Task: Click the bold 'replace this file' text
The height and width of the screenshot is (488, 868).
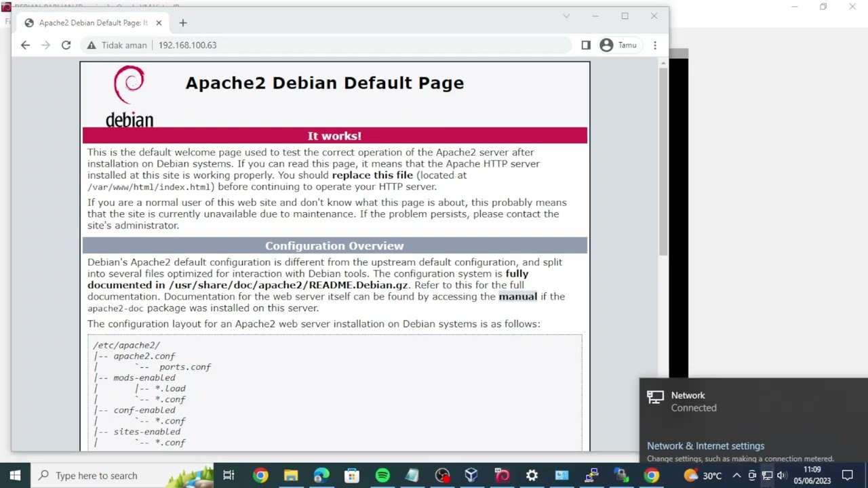Action: pos(372,175)
